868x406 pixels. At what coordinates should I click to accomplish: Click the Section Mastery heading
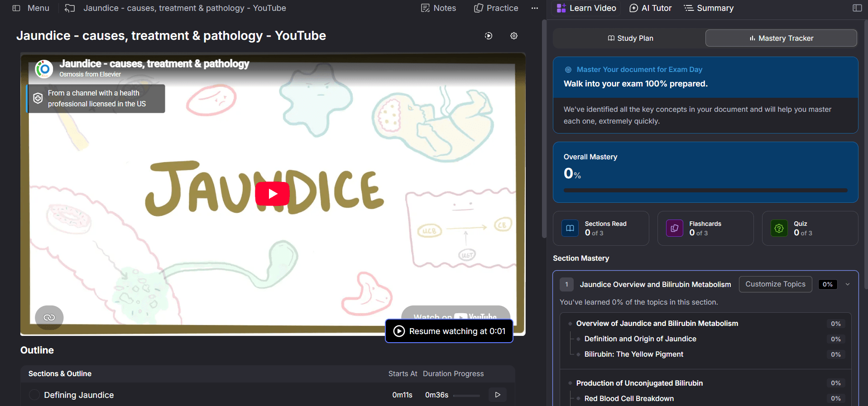pos(581,258)
